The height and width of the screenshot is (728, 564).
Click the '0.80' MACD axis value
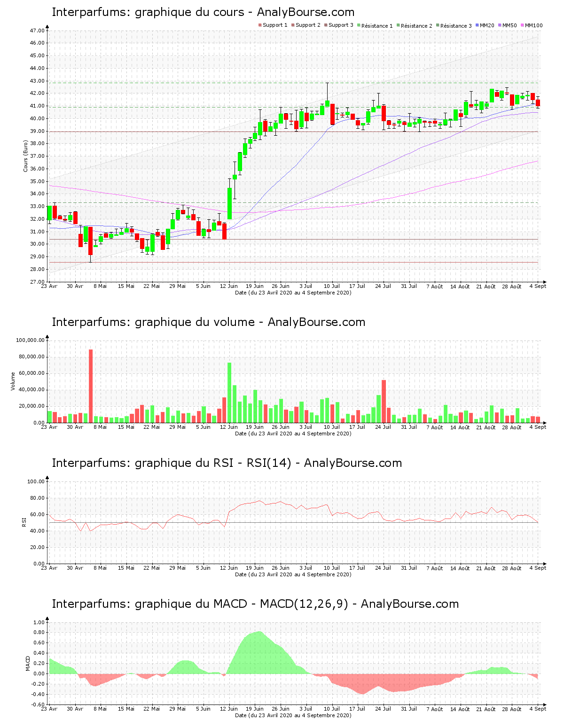pos(39,632)
